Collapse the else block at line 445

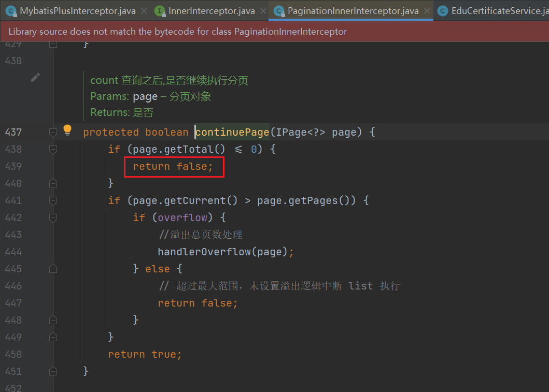52,269
